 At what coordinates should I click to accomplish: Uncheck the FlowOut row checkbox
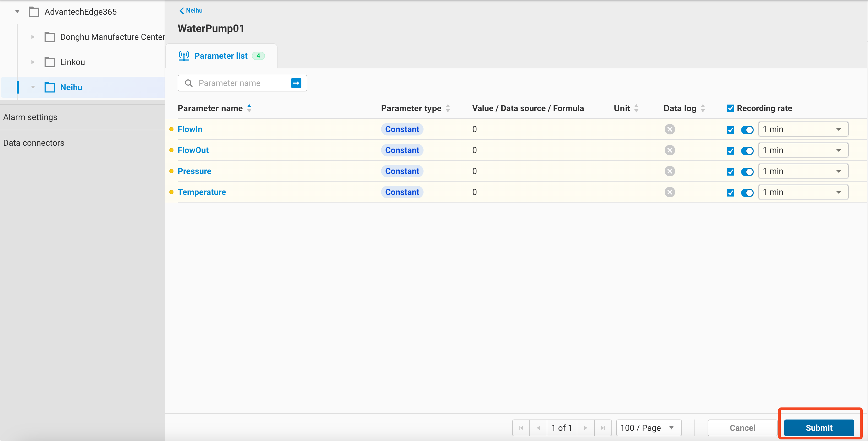[x=730, y=151]
